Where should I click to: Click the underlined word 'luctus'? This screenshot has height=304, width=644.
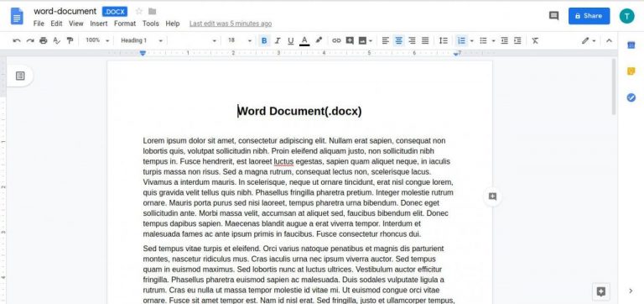tap(283, 161)
